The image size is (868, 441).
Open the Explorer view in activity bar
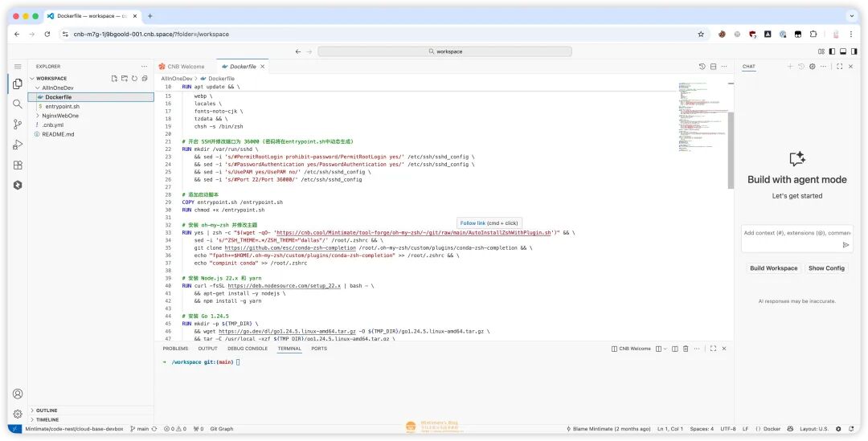tap(18, 84)
